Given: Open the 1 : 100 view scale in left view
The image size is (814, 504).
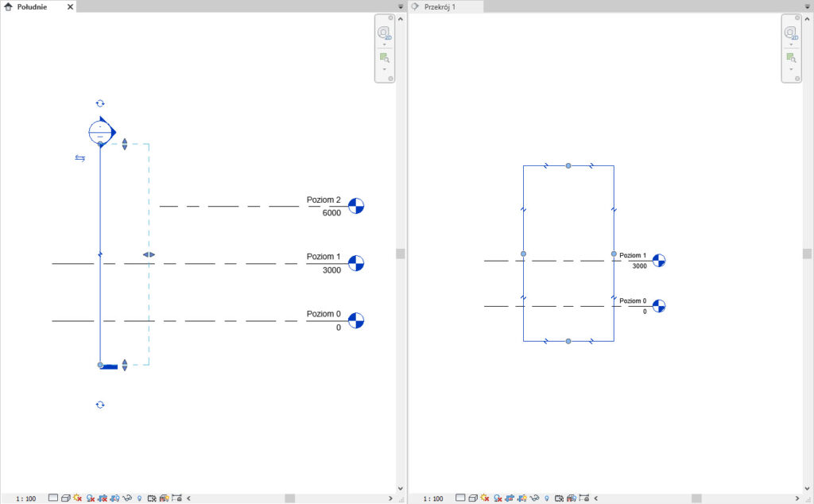Looking at the screenshot, I should coord(25,498).
